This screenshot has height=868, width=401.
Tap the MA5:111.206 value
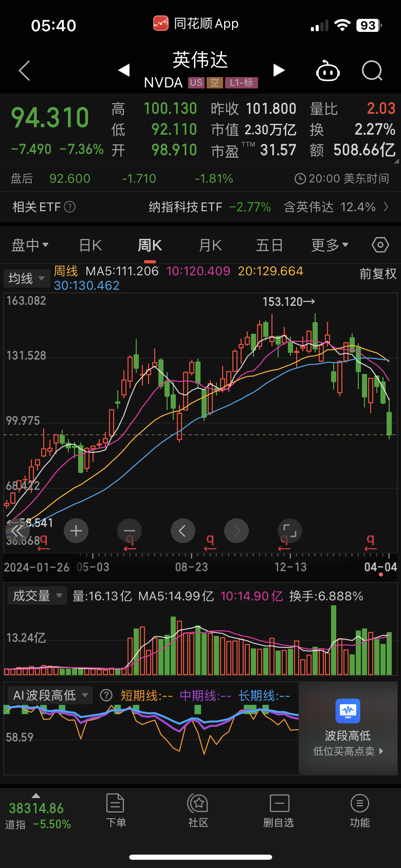pos(122,271)
